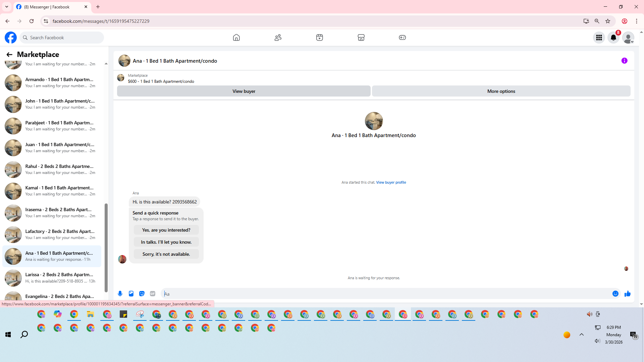Viewport: 644px width, 362px height.
Task: Click the voice clip microphone icon
Action: point(120,294)
